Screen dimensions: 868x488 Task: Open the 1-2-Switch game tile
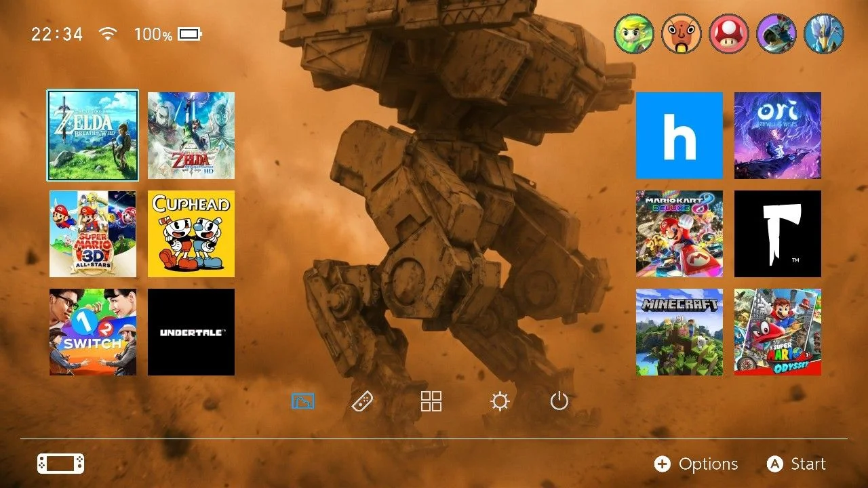(93, 332)
